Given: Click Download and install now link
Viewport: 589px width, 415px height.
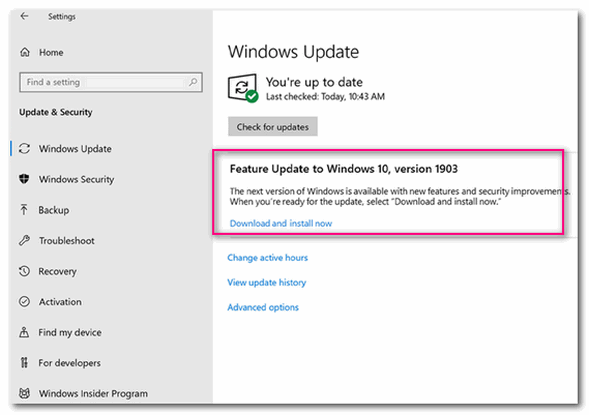Looking at the screenshot, I should click(x=281, y=223).
